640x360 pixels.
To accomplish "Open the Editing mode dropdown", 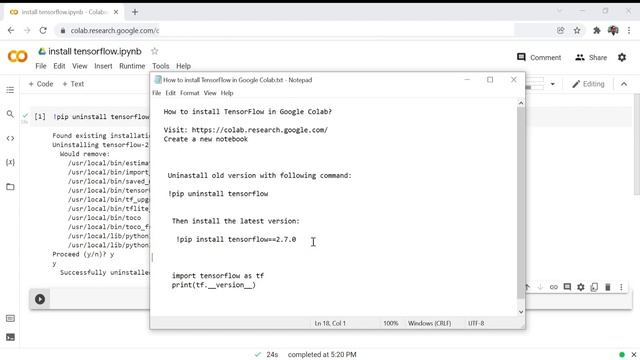I will tap(588, 84).
